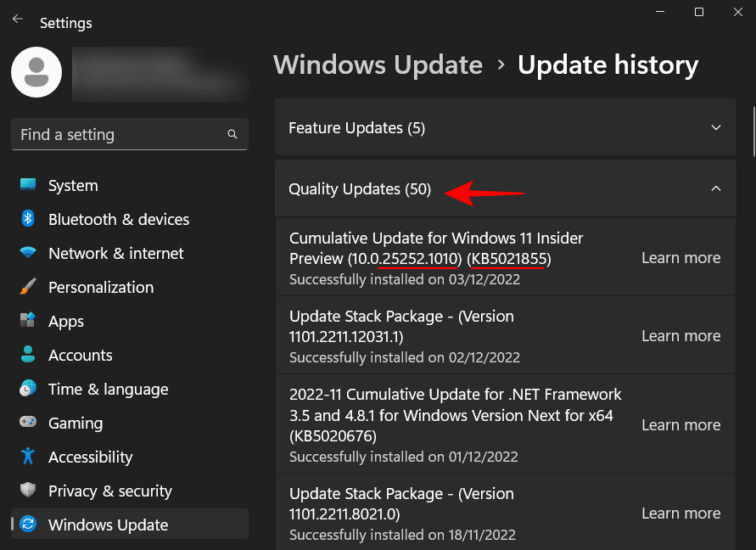Open the Windows Update icon in sidebar
This screenshot has width=756, height=550.
27,525
